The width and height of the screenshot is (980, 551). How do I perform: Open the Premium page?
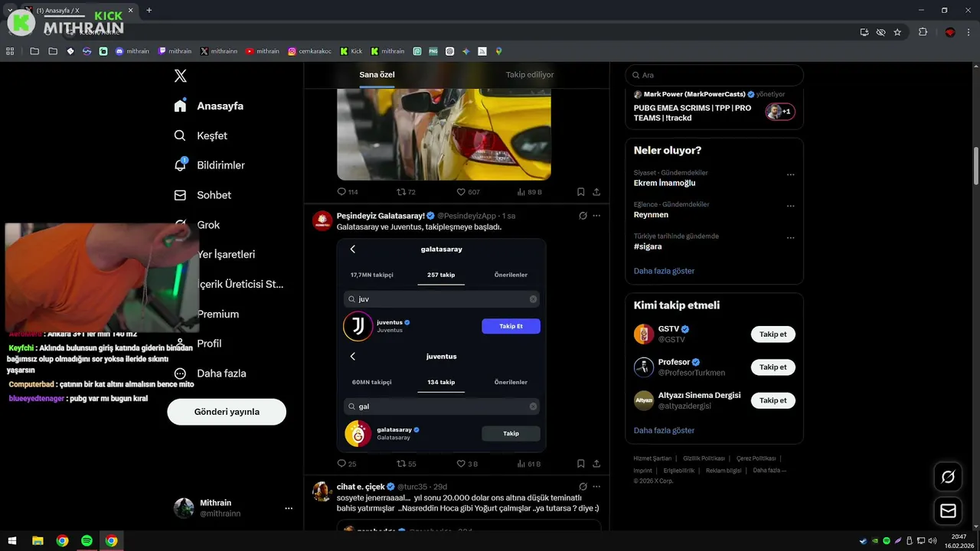(217, 314)
